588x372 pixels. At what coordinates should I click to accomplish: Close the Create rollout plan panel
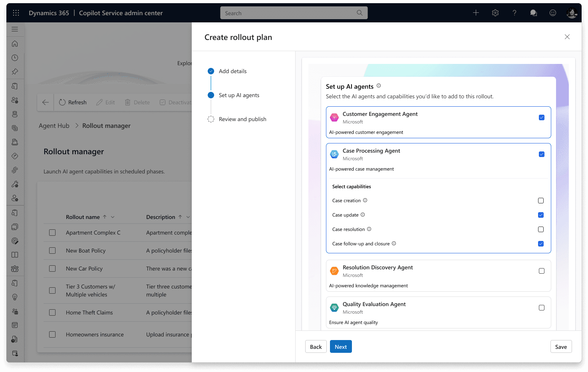[567, 37]
